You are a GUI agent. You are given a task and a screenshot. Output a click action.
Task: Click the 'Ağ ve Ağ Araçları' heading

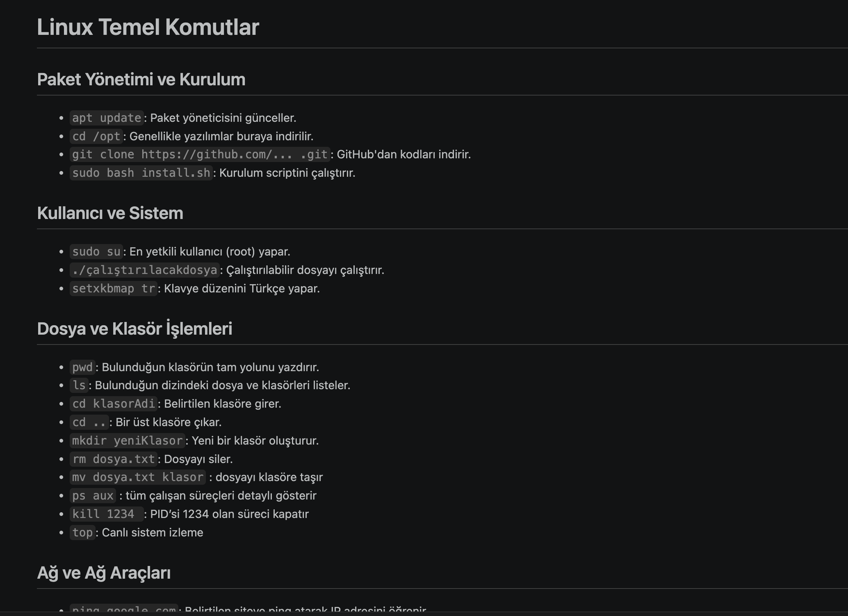pyautogui.click(x=104, y=573)
